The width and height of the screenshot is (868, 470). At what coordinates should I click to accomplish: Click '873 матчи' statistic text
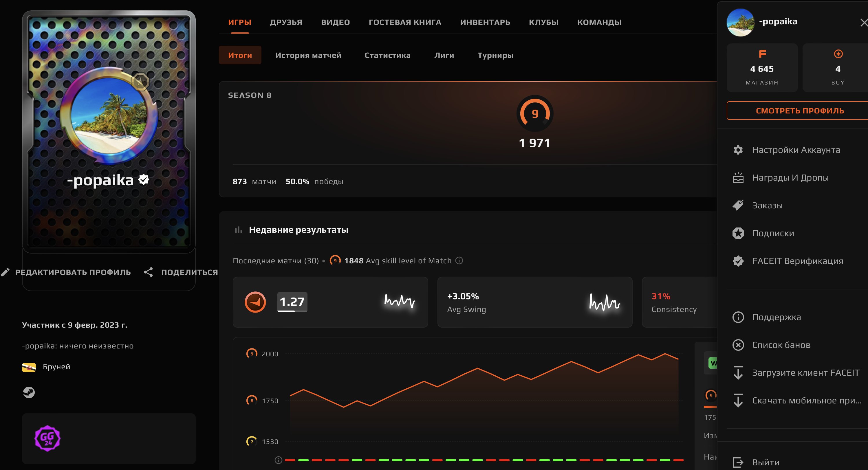(254, 181)
